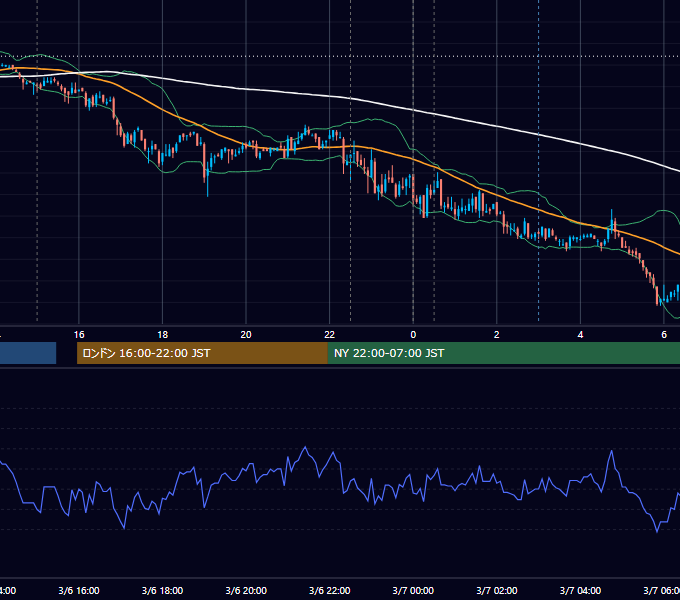Click the 4 hour label on chart axis
This screenshot has width=680, height=600.
point(580,334)
